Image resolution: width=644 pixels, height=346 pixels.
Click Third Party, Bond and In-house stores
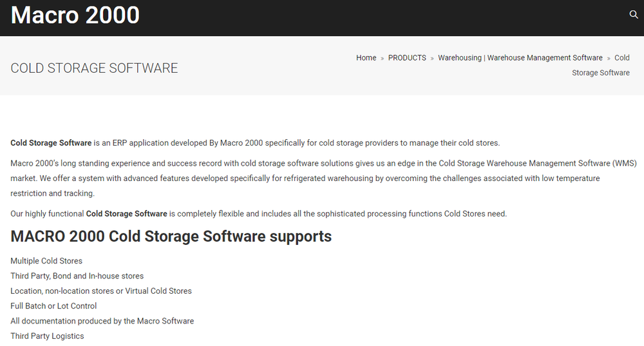click(x=77, y=276)
